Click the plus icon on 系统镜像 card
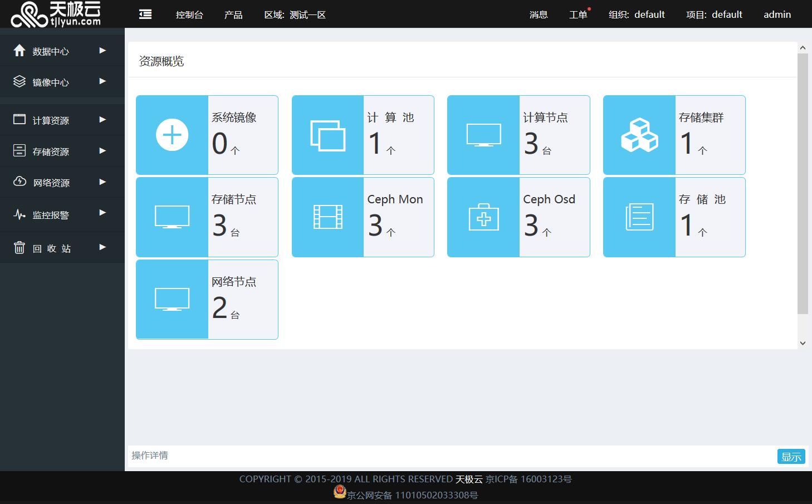812x504 pixels. (172, 135)
